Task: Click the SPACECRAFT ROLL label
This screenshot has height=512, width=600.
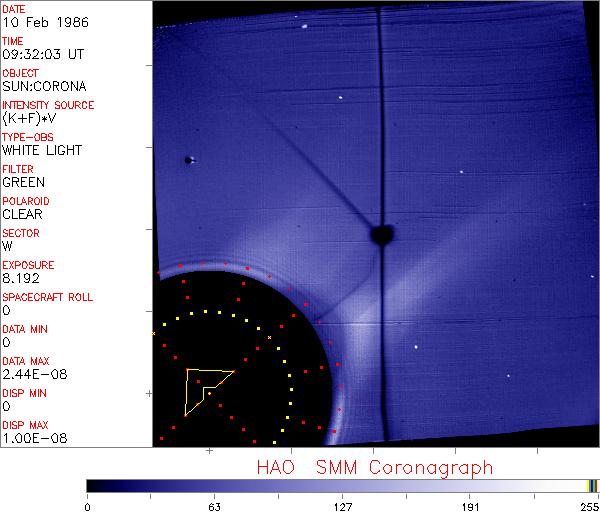Action: point(47,297)
